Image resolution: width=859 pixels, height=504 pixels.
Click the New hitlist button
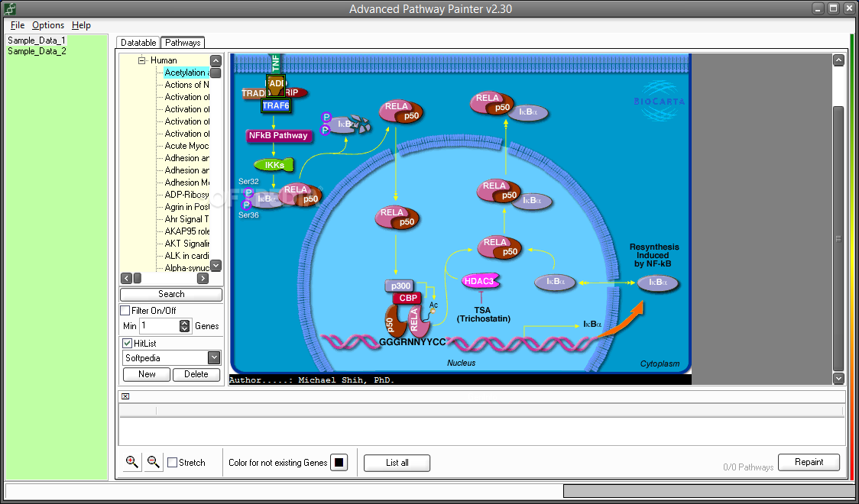[147, 374]
